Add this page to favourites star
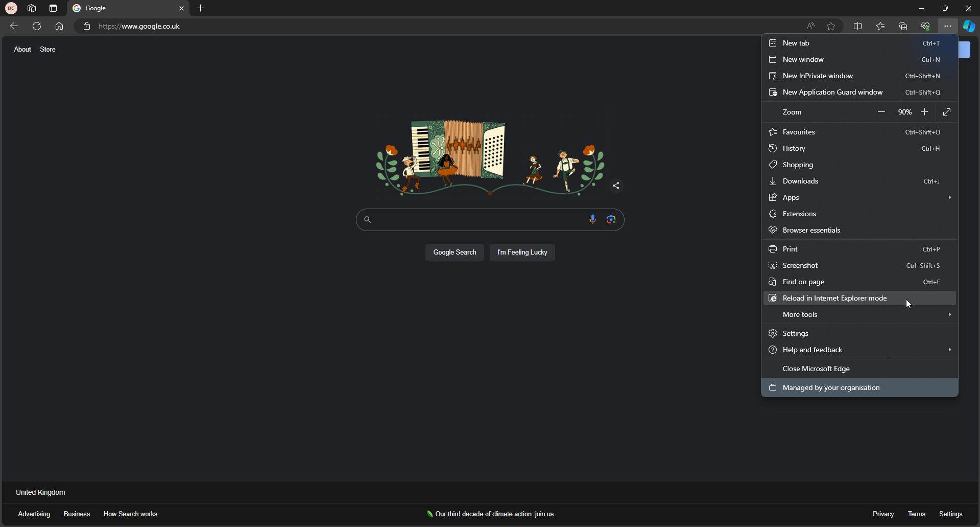Viewport: 980px width, 527px height. (x=831, y=26)
